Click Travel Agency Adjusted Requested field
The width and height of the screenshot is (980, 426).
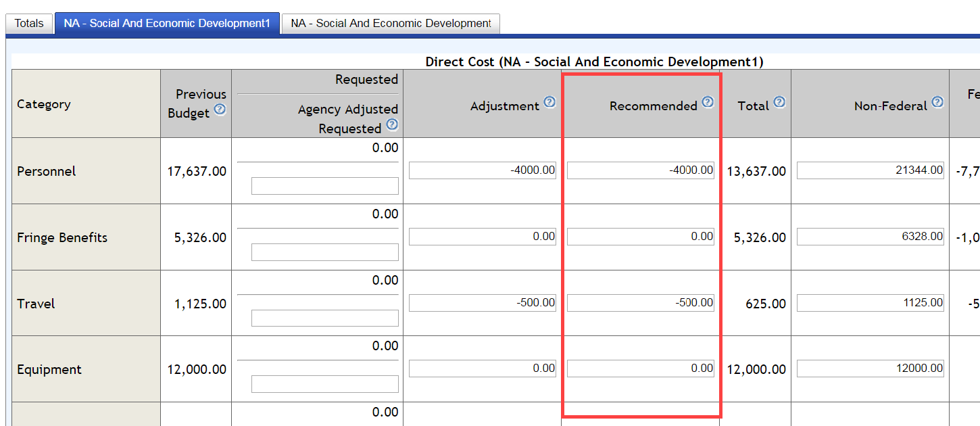point(325,318)
